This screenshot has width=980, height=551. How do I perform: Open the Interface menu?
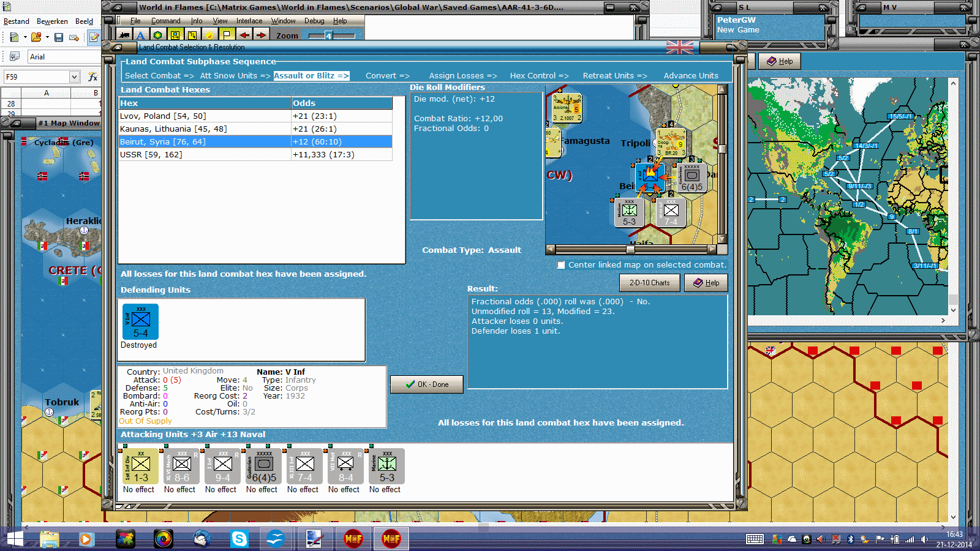pos(249,21)
